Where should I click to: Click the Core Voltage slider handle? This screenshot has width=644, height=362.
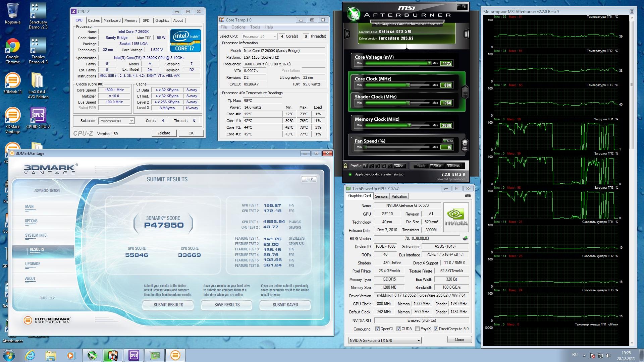coord(429,63)
